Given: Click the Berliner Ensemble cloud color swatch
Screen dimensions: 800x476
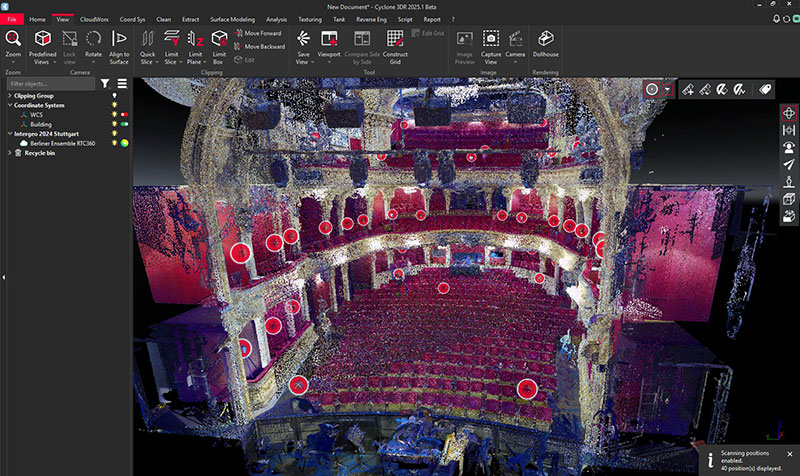Looking at the screenshot, I should [125, 143].
